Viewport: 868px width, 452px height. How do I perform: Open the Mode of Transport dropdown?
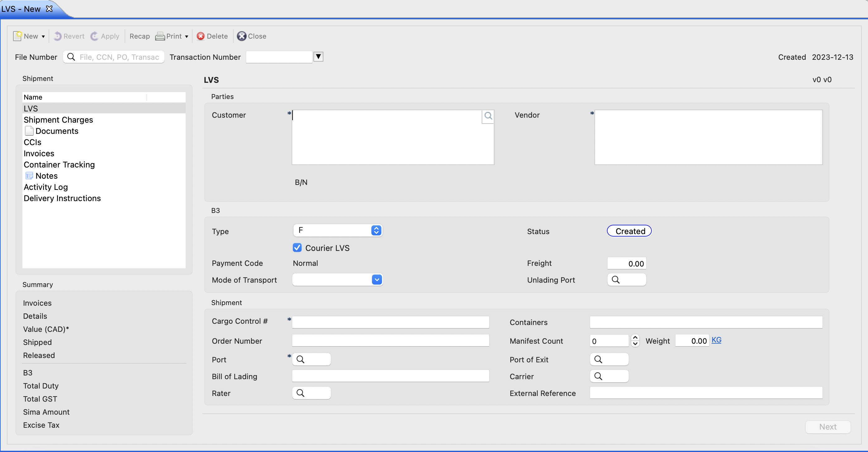coord(338,280)
